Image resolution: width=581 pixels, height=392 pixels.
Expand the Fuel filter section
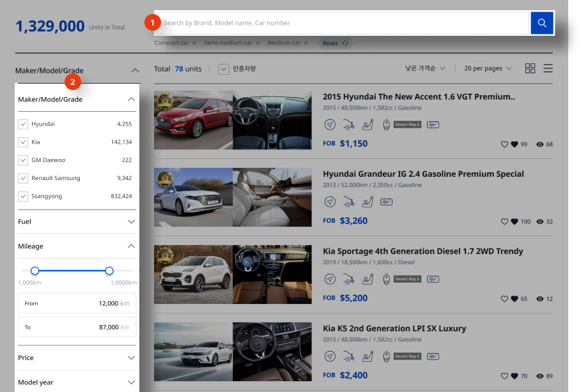pos(131,222)
